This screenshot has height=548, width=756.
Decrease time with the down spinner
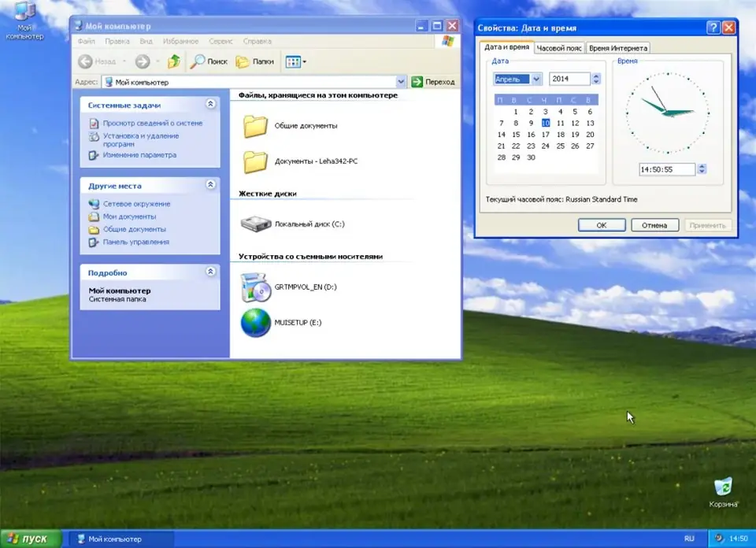[x=702, y=172]
